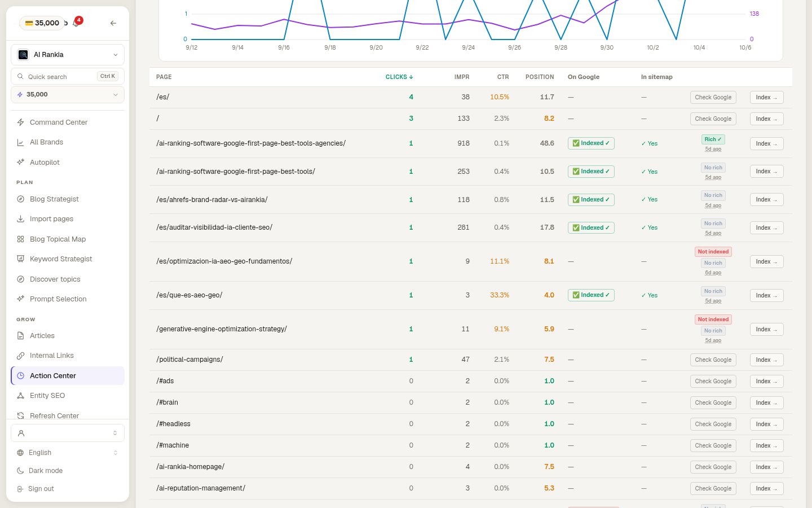Click the Quick search input field
Screen dimensions: 812x508
click(x=68, y=76)
